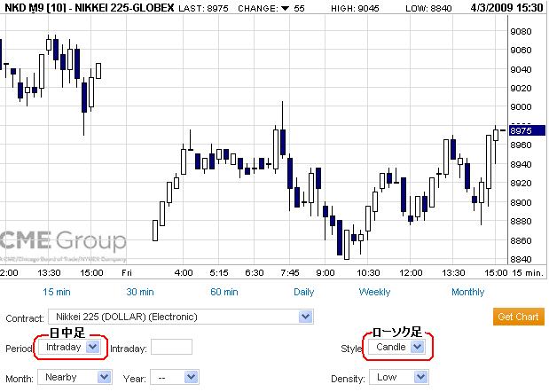Click the HIGH: 9045 header value
549x392 pixels.
pyautogui.click(x=355, y=8)
